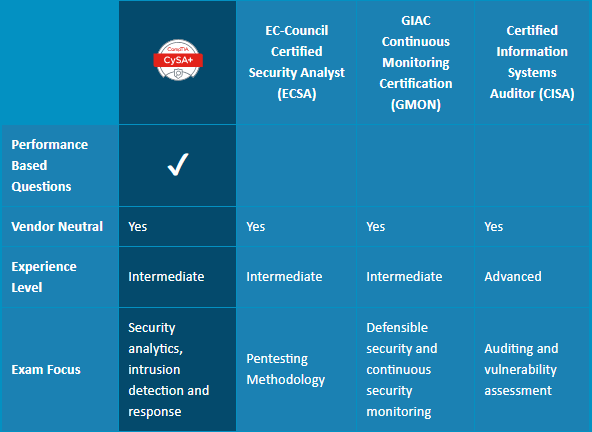Select the Exam Focus row label
592x432 pixels.
coord(46,369)
